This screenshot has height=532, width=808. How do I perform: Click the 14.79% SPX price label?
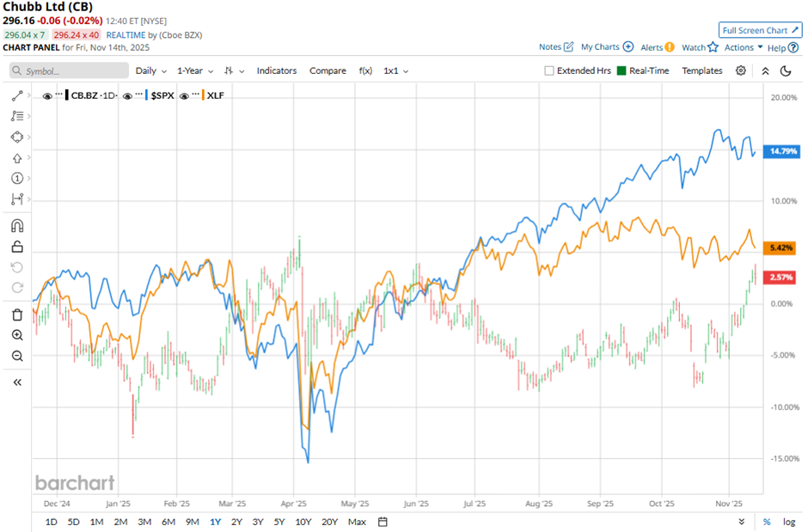[x=781, y=151]
